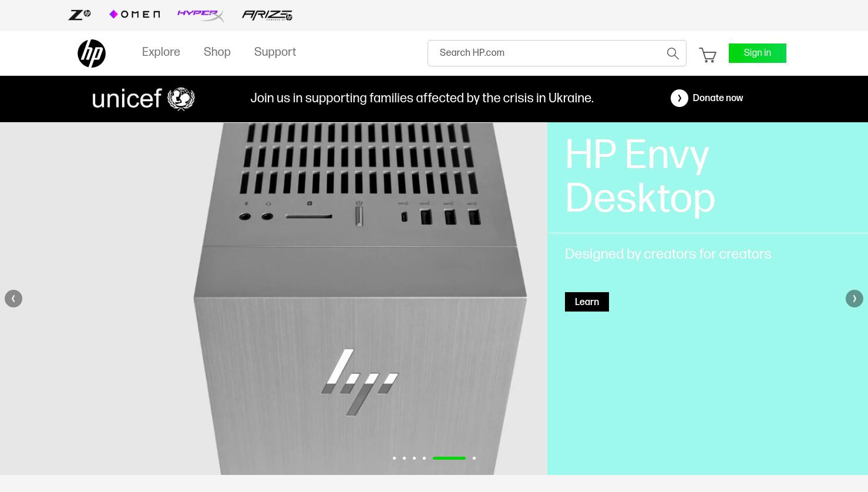Click the UNICEF logo in banner
This screenshot has width=868, height=492.
click(143, 99)
